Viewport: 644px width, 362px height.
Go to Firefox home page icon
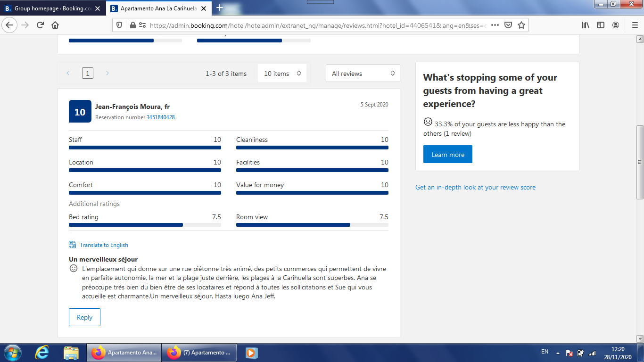55,25
